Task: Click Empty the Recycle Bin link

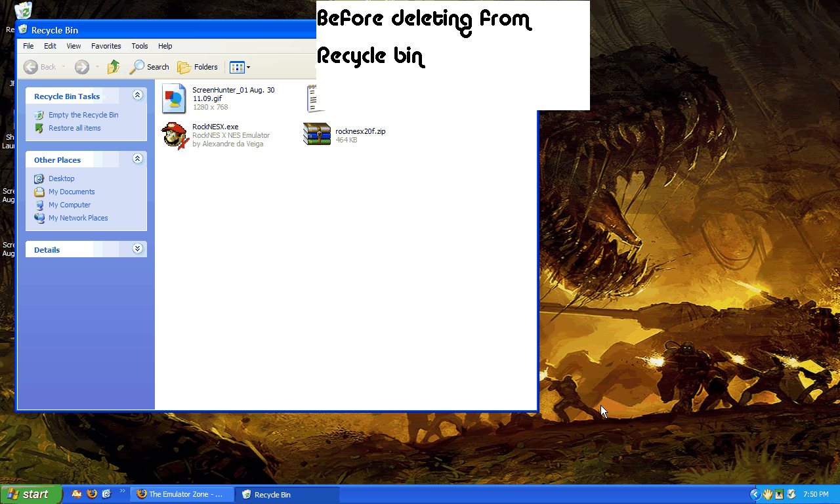Action: tap(83, 115)
